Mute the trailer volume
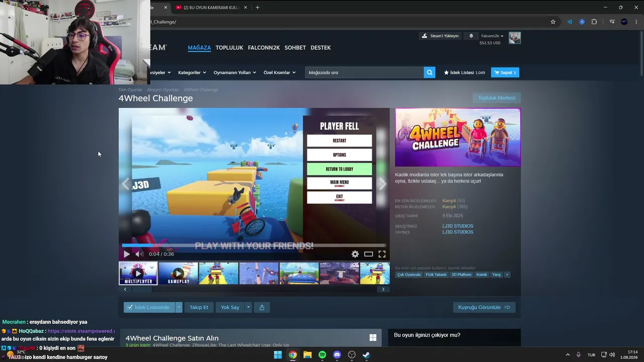The width and height of the screenshot is (644, 362). click(x=139, y=254)
